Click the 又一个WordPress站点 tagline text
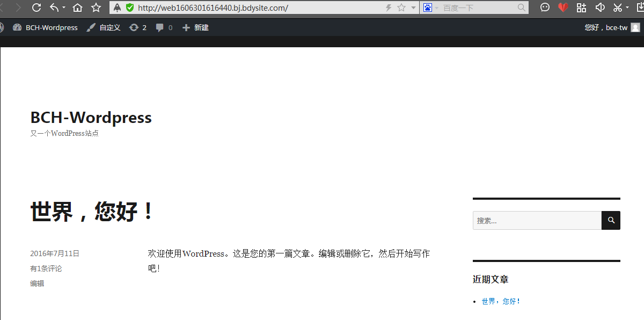644x320 pixels. point(64,134)
